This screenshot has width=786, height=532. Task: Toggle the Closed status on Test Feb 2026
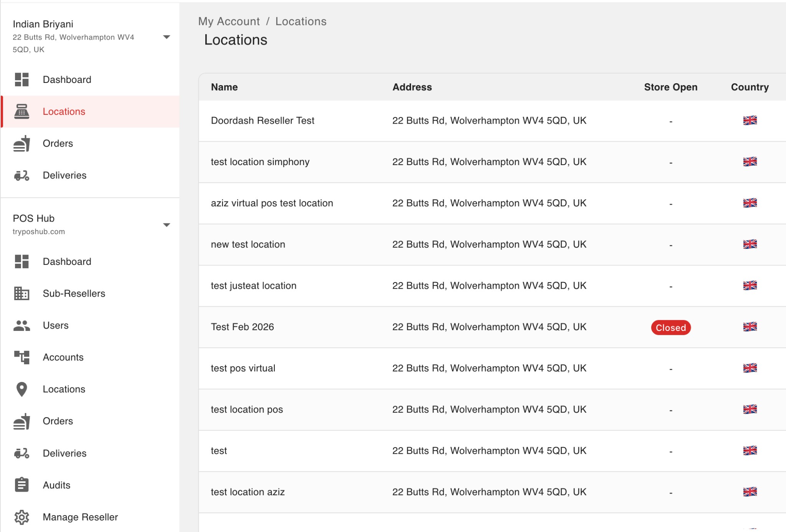point(670,327)
